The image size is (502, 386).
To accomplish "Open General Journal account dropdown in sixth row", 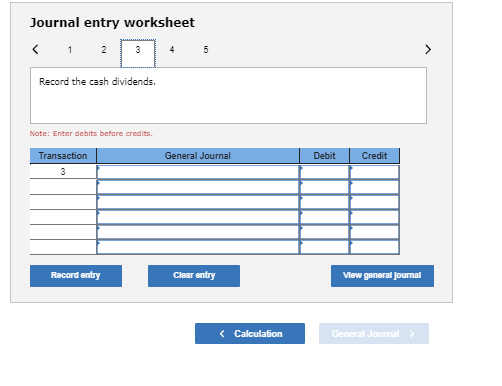I will 198,247.
